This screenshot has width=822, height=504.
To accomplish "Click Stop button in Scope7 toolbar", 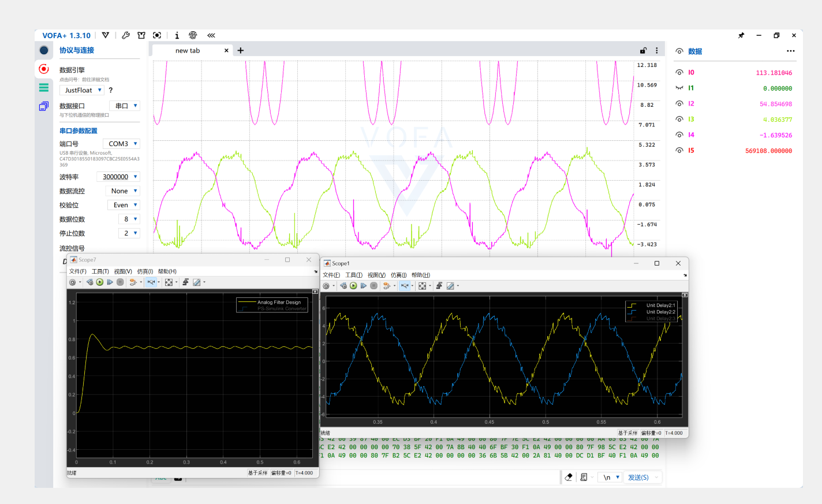I will tap(120, 282).
